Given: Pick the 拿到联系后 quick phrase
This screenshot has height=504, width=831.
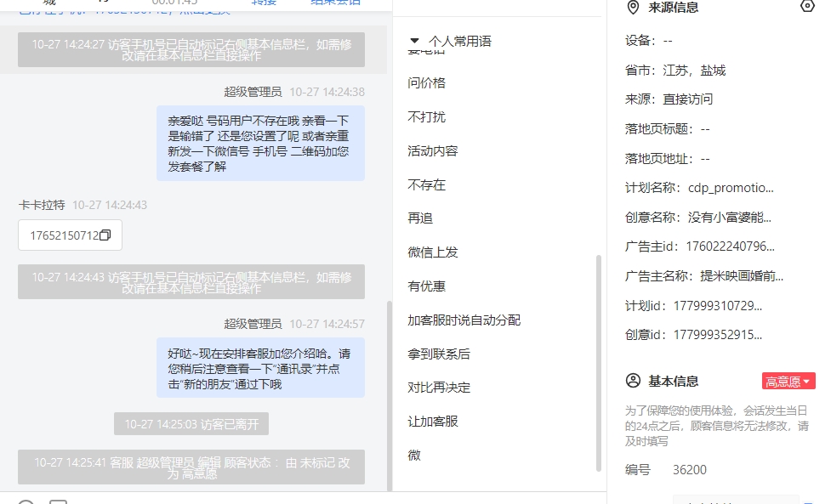Looking at the screenshot, I should (439, 354).
